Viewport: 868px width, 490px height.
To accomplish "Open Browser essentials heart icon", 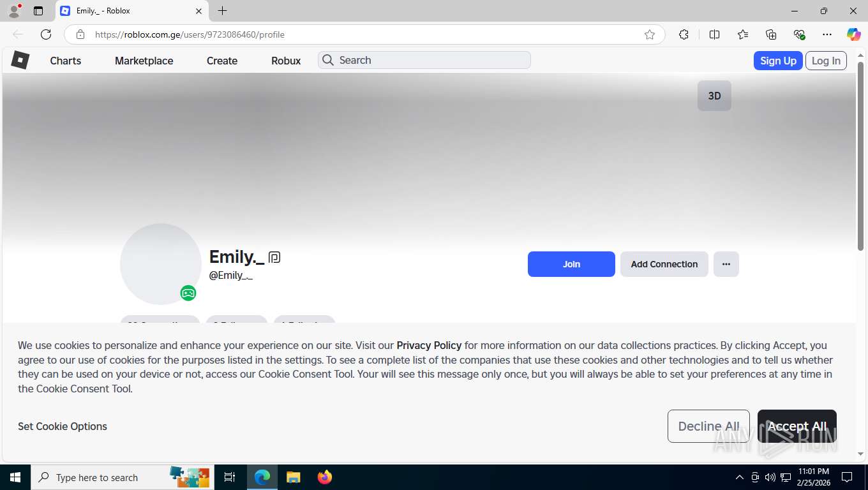I will click(799, 34).
